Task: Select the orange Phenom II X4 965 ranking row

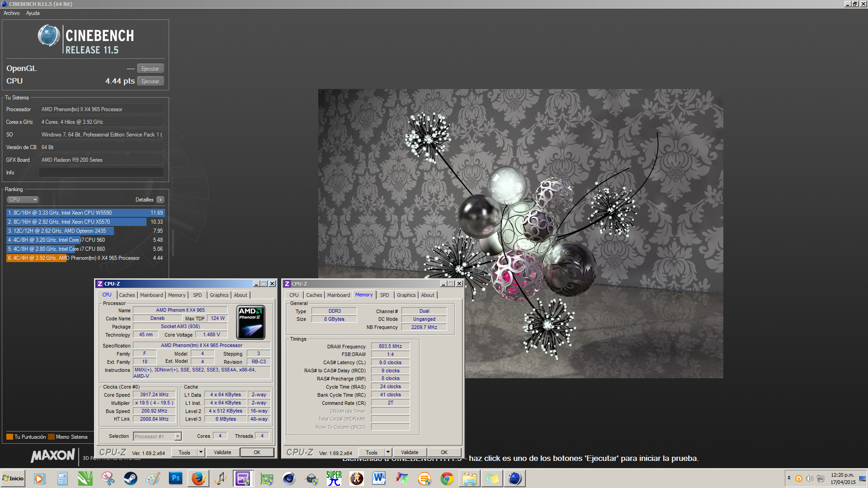Action: pos(85,258)
